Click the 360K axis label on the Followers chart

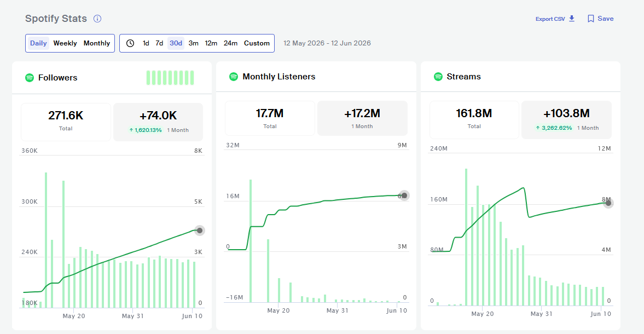pos(30,151)
